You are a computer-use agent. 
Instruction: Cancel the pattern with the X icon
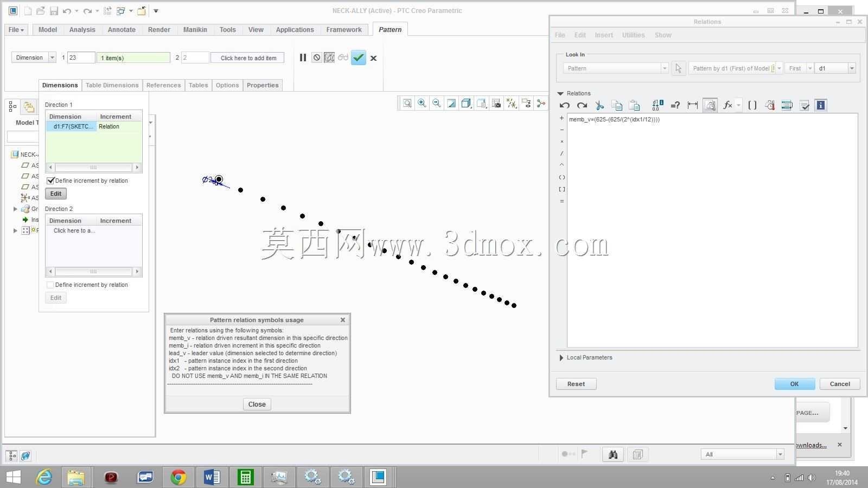[373, 58]
